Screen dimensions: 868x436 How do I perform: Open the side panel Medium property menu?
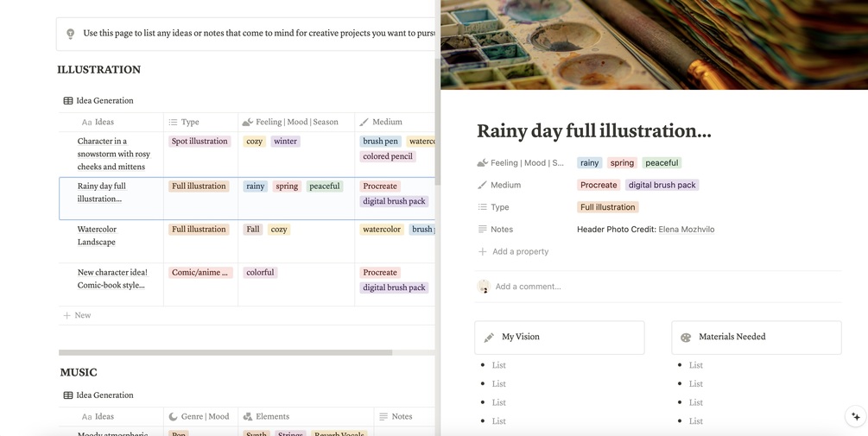click(x=499, y=185)
